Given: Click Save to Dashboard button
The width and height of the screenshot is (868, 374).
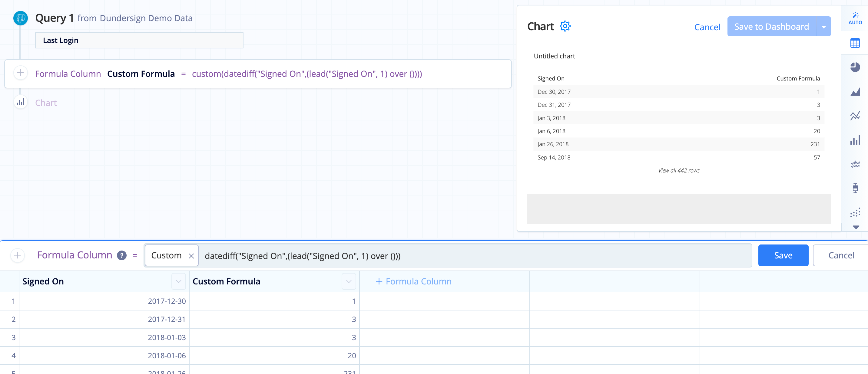Looking at the screenshot, I should click(771, 27).
